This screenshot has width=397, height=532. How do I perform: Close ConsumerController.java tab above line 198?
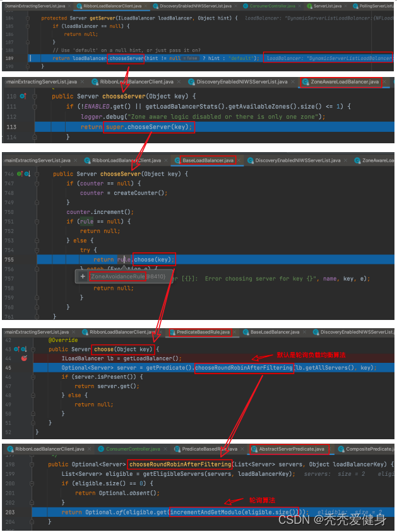point(165,449)
